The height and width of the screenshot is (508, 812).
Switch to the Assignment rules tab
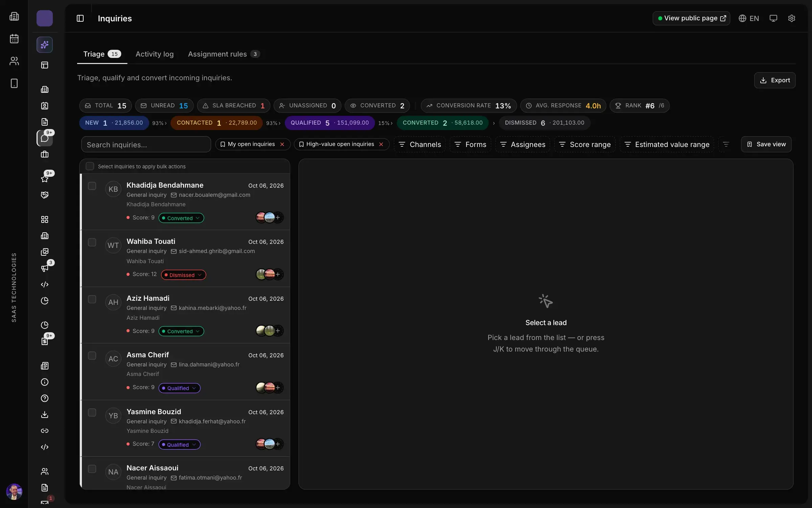pos(224,54)
